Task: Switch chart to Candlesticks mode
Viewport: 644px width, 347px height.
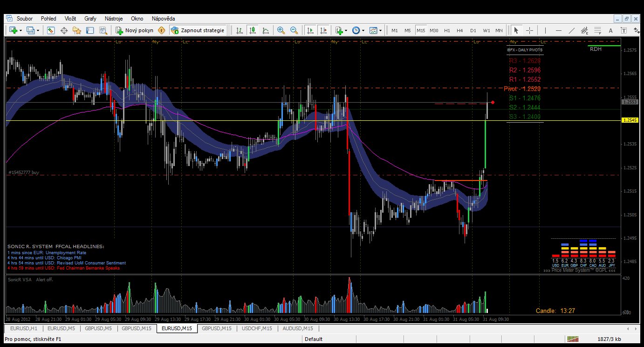Action: tap(252, 30)
